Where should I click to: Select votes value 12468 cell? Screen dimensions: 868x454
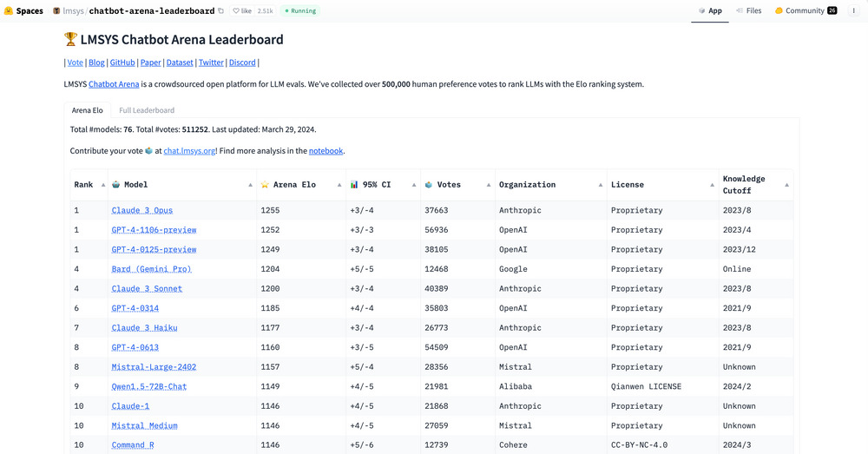(x=457, y=269)
